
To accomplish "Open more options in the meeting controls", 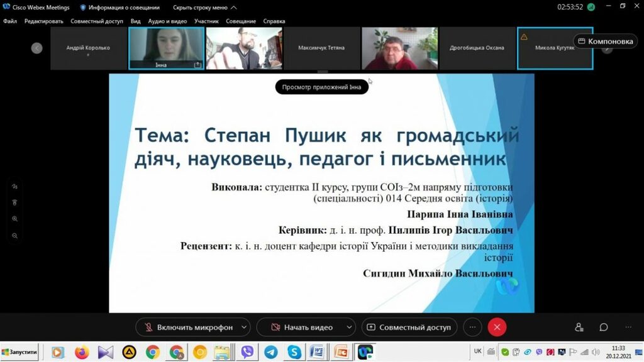I will (x=472, y=327).
